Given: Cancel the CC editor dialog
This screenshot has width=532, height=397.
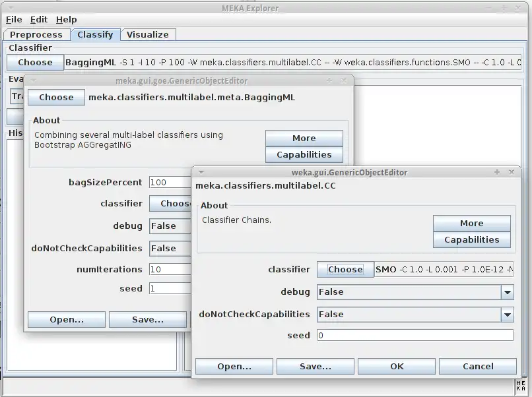Looking at the screenshot, I should 478,366.
